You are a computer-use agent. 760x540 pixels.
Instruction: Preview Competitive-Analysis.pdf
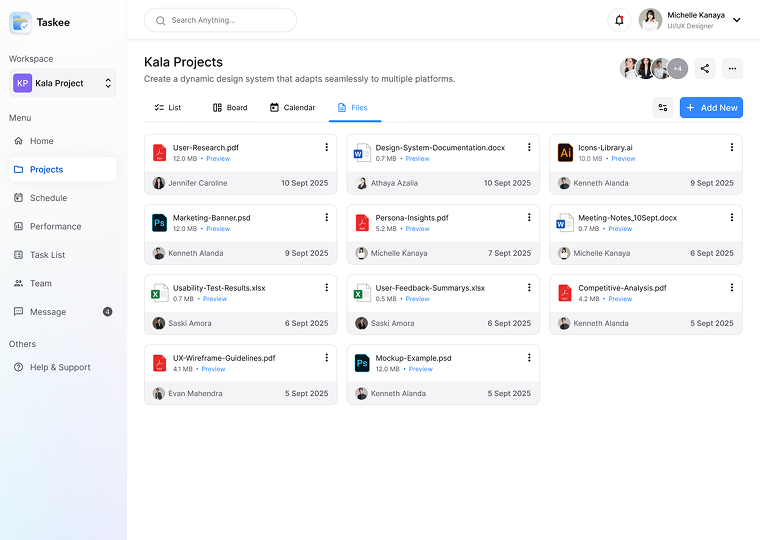tap(620, 299)
